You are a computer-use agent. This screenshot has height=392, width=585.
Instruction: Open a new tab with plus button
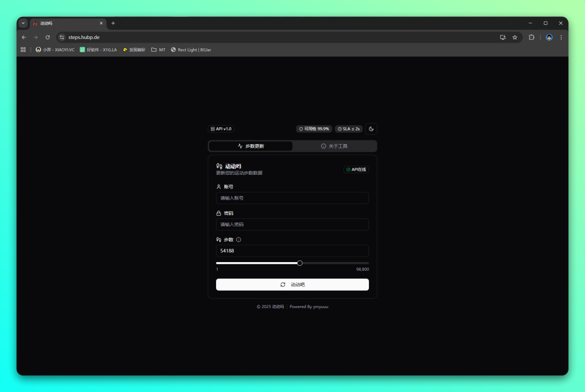[x=113, y=23]
